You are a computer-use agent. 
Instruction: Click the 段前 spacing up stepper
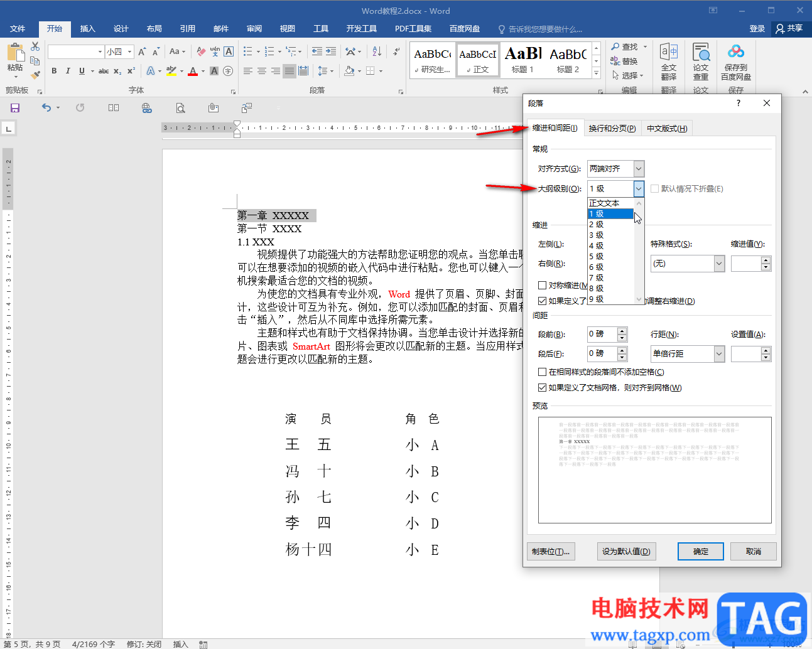pos(622,330)
